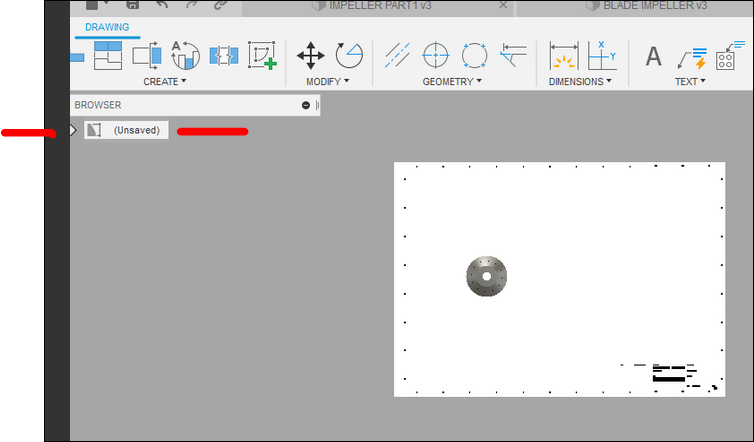Click the Redo arrow in the top bar

click(x=191, y=5)
